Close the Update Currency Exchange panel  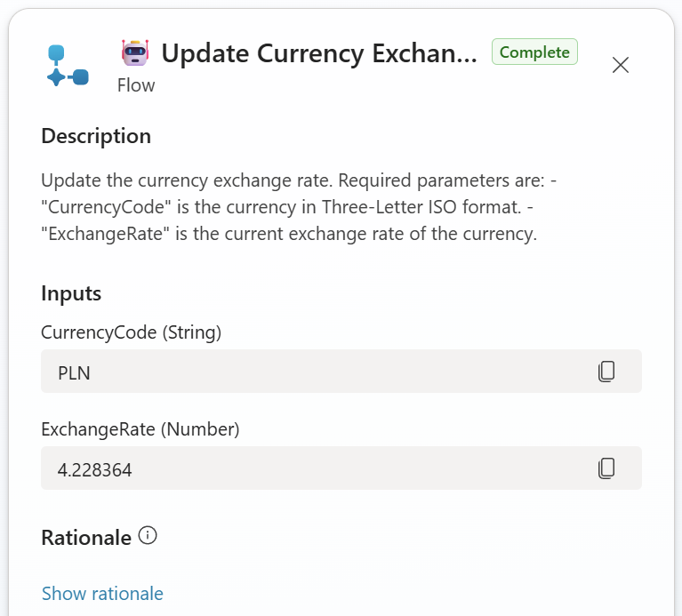[621, 65]
